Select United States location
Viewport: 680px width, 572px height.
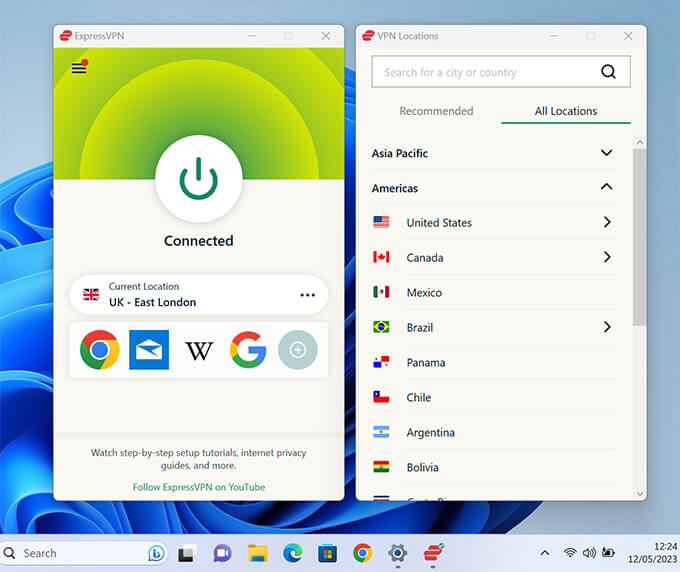[x=493, y=222]
